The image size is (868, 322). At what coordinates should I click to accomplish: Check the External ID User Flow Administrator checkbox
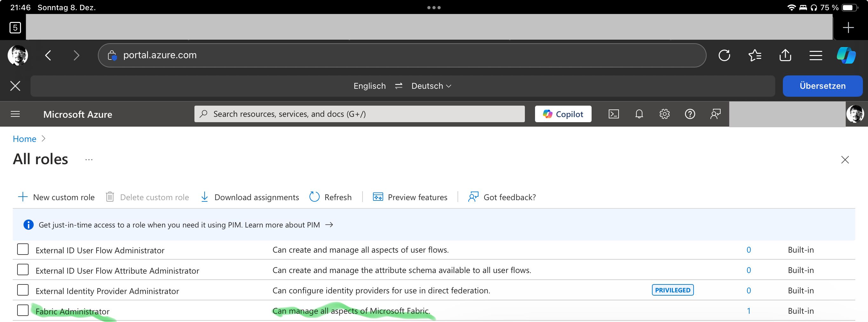23,249
